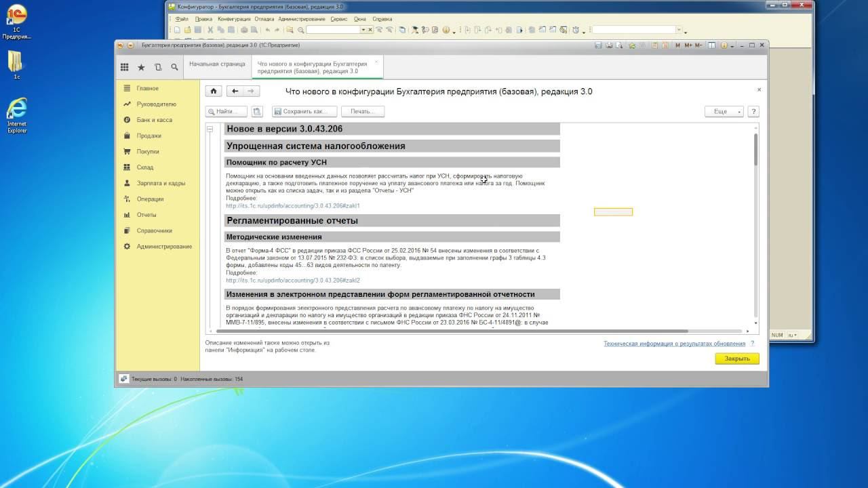Image resolution: width=868 pixels, height=488 pixels.
Task: Open the Отчеты bar chart icon
Action: tap(127, 215)
